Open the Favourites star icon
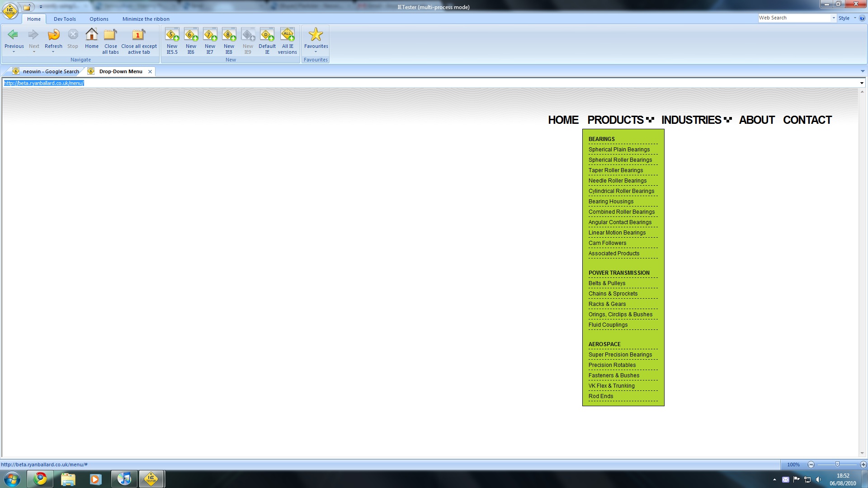Viewport: 868px width, 488px height. pyautogui.click(x=316, y=35)
